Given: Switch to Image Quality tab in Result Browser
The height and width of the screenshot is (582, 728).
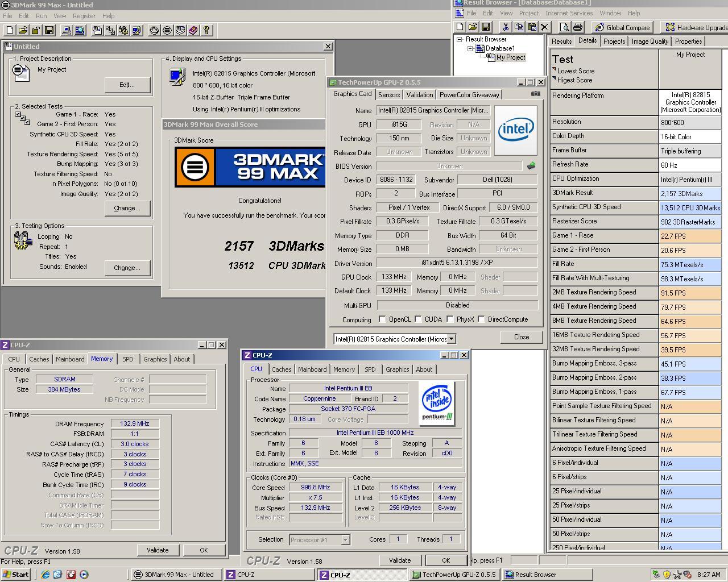Looking at the screenshot, I should coord(650,41).
